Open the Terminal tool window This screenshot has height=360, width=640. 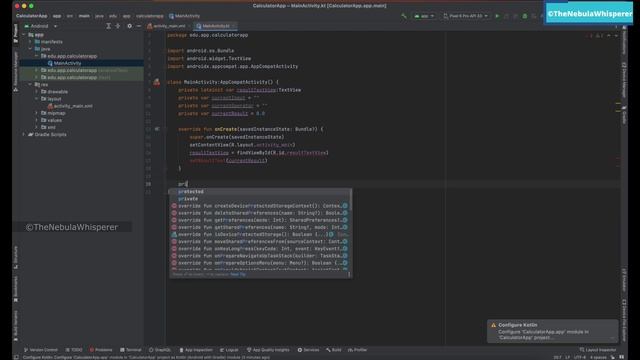coord(131,350)
